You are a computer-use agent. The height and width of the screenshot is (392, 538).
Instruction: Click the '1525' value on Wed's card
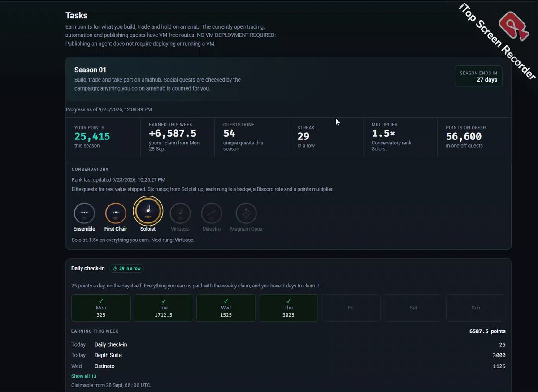[226, 315]
